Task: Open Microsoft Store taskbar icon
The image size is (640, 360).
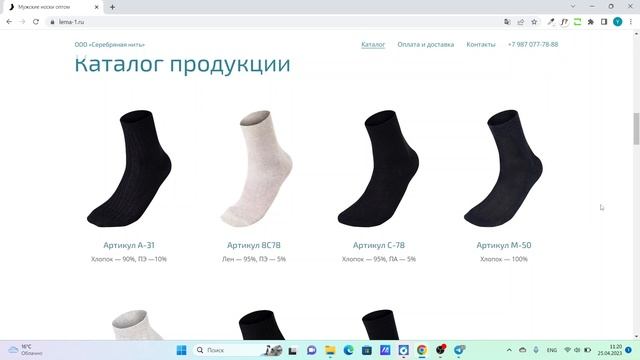Action: (367, 350)
